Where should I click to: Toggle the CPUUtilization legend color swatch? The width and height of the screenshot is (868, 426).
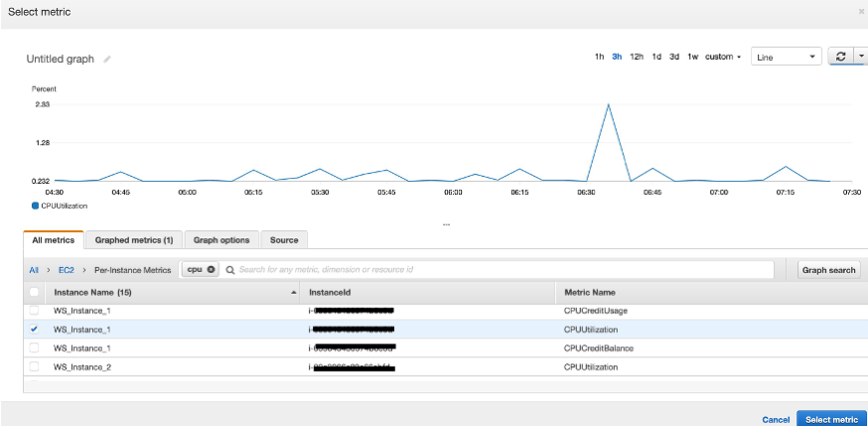click(x=36, y=206)
